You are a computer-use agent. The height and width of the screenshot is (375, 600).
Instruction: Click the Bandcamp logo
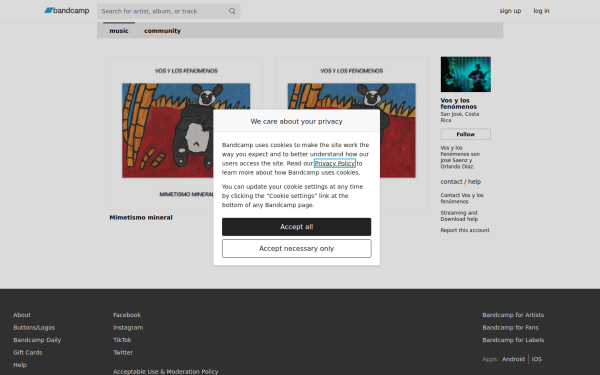pyautogui.click(x=67, y=11)
